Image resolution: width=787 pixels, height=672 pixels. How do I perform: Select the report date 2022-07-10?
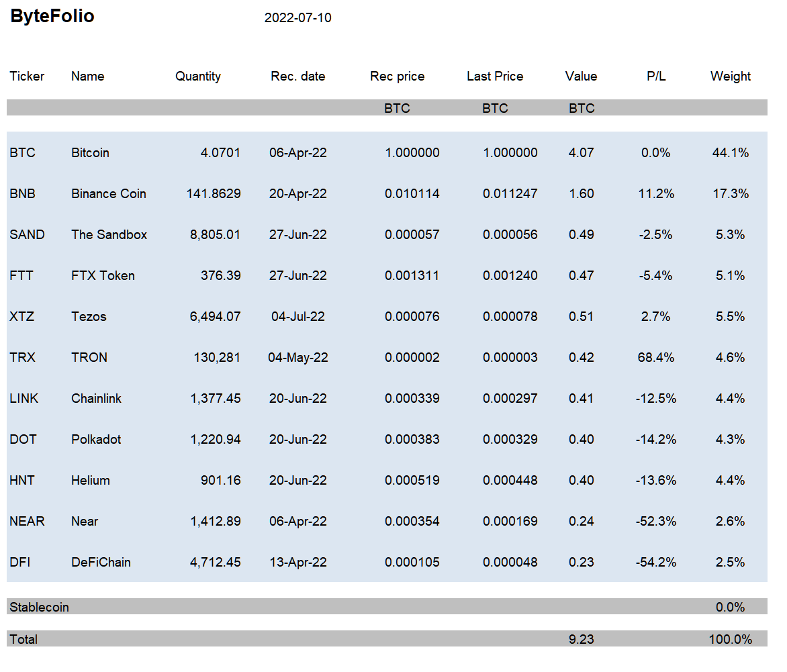297,18
